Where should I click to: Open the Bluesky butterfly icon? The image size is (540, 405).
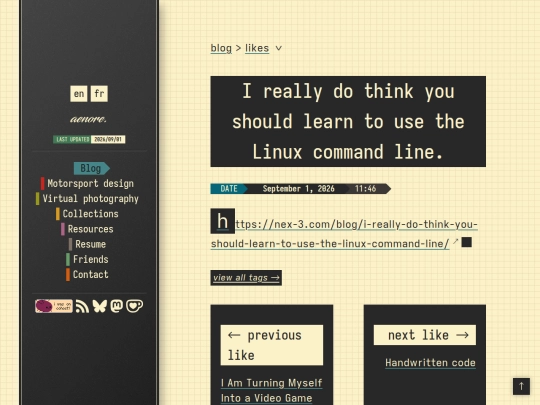100,306
